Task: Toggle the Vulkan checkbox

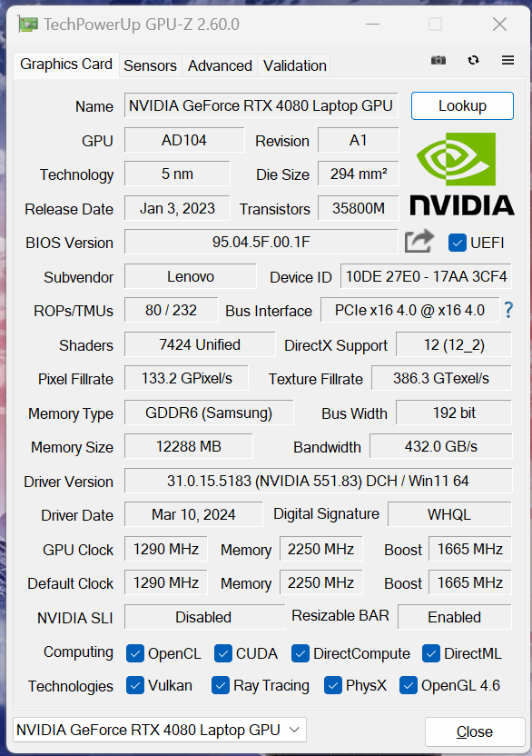Action: click(x=135, y=686)
